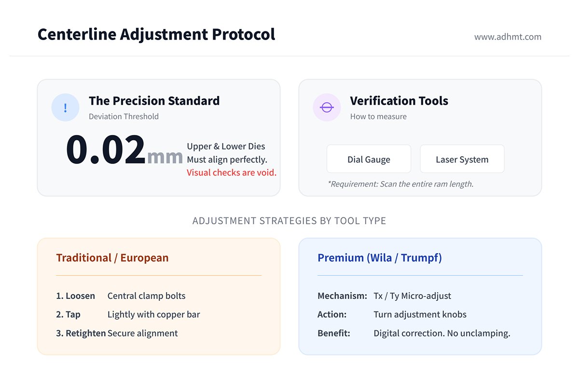Select the Verification Tools heading
Screen dimensions: 579x392
(399, 101)
